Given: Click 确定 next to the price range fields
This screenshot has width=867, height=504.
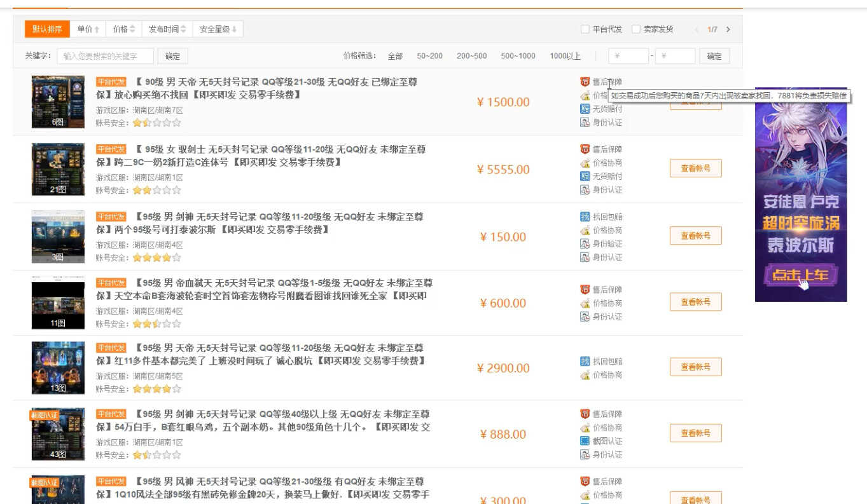Looking at the screenshot, I should click(714, 56).
